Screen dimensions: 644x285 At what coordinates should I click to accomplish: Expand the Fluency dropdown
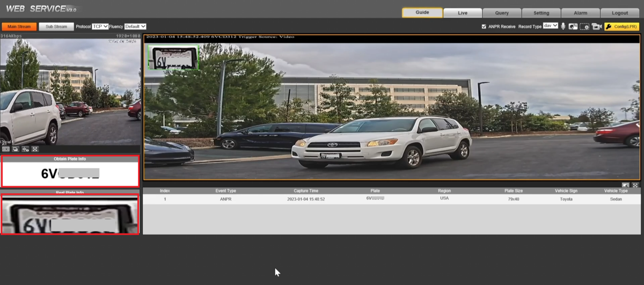[135, 26]
